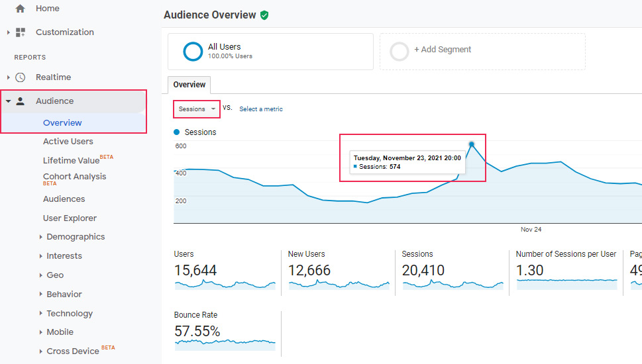The width and height of the screenshot is (642, 364).
Task: Select the Overview tab above the chart
Action: [189, 85]
